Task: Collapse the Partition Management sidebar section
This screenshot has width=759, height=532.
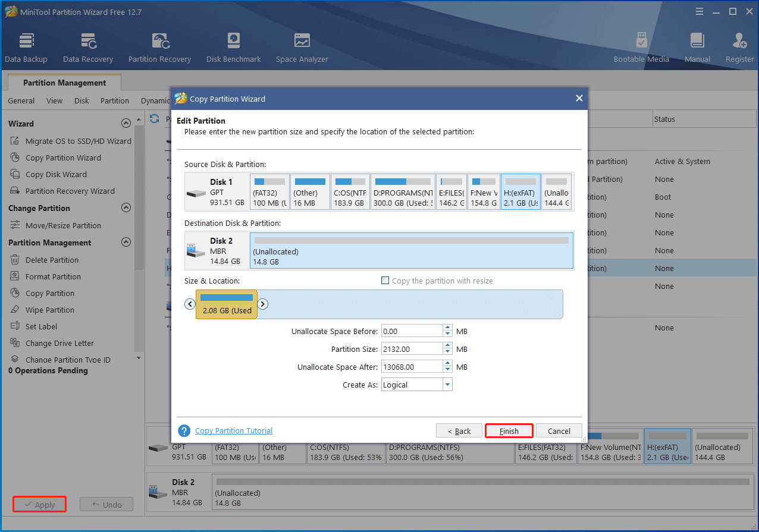Action: [126, 243]
